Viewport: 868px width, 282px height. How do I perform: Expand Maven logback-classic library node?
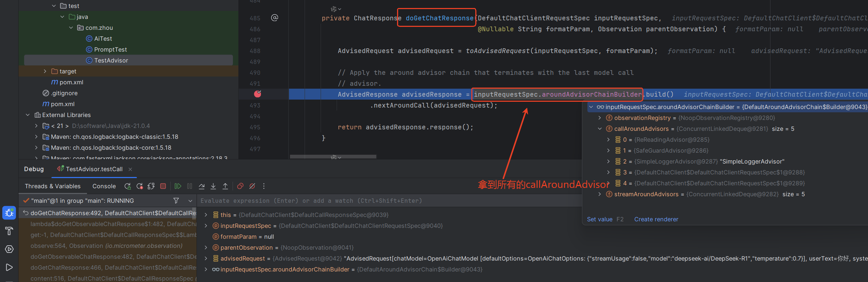[36, 137]
